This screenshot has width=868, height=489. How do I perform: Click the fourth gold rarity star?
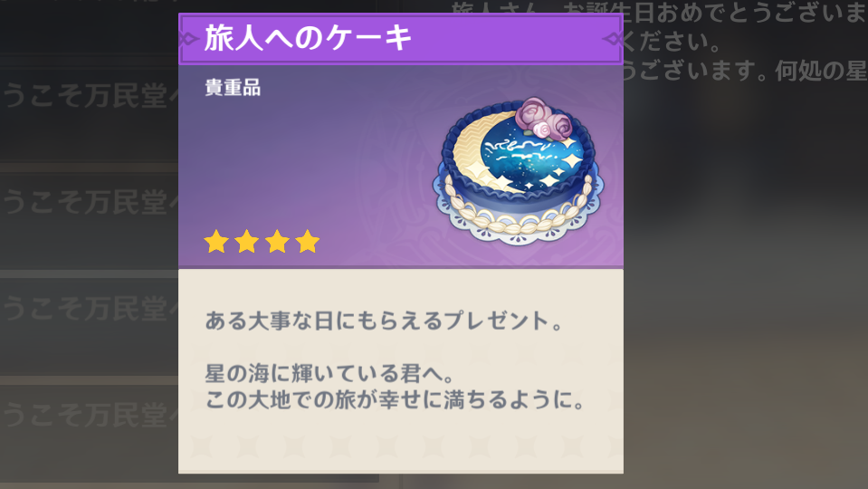[307, 242]
